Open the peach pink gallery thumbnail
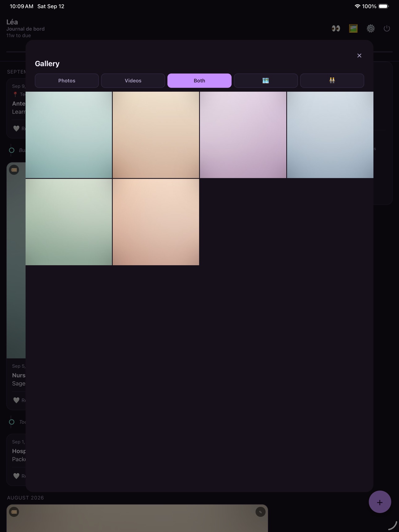 156,222
